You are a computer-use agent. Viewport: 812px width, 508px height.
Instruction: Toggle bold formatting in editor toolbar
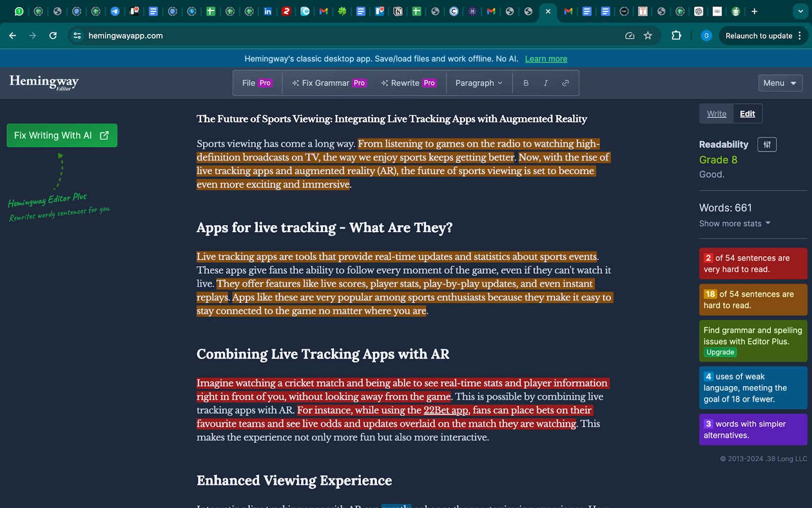pos(526,83)
